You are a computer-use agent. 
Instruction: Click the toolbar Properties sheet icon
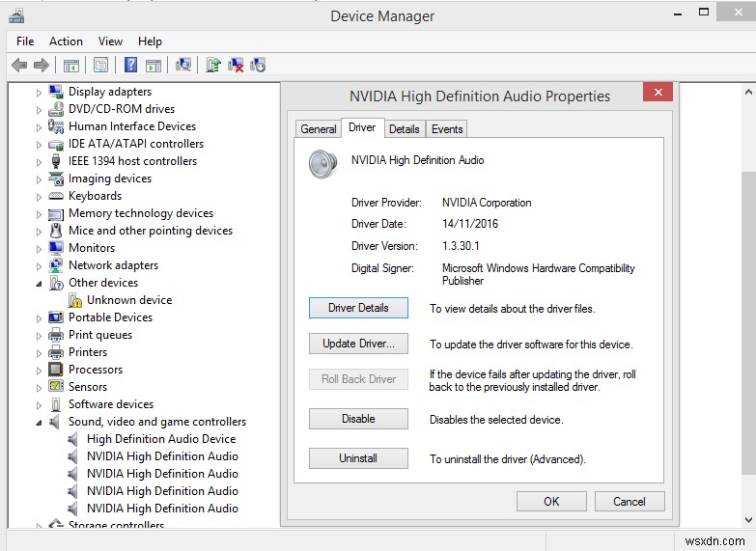(x=100, y=66)
